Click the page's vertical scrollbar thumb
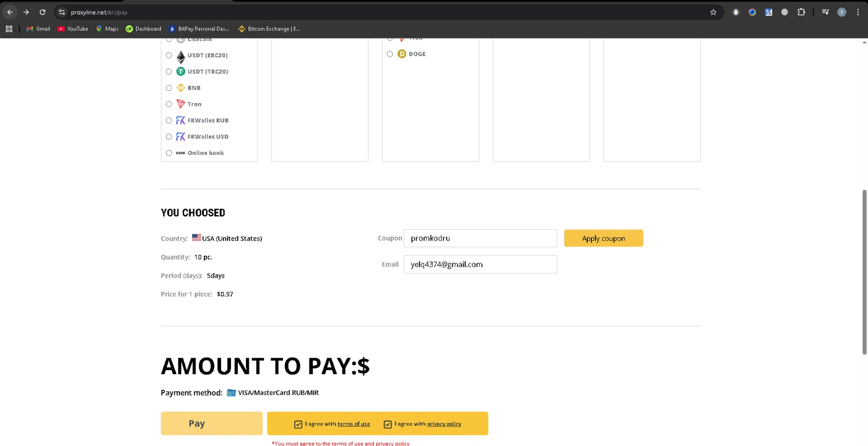The width and height of the screenshot is (868, 446). point(865,272)
